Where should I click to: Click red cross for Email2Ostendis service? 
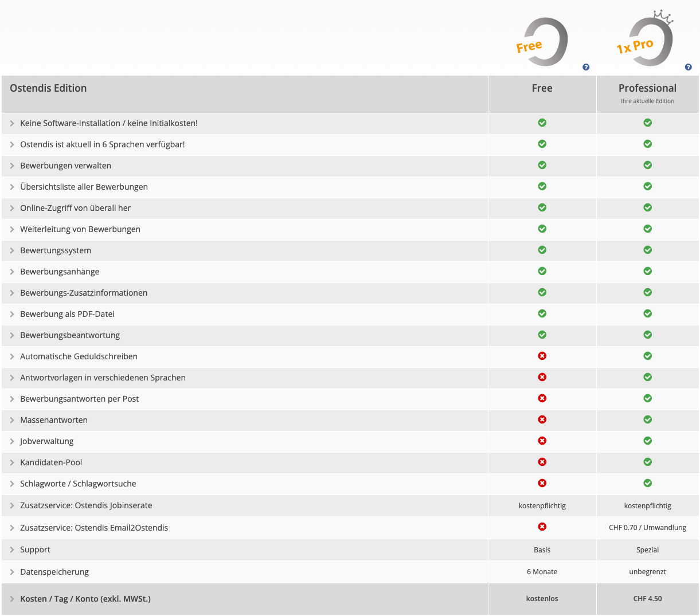pyautogui.click(x=542, y=527)
